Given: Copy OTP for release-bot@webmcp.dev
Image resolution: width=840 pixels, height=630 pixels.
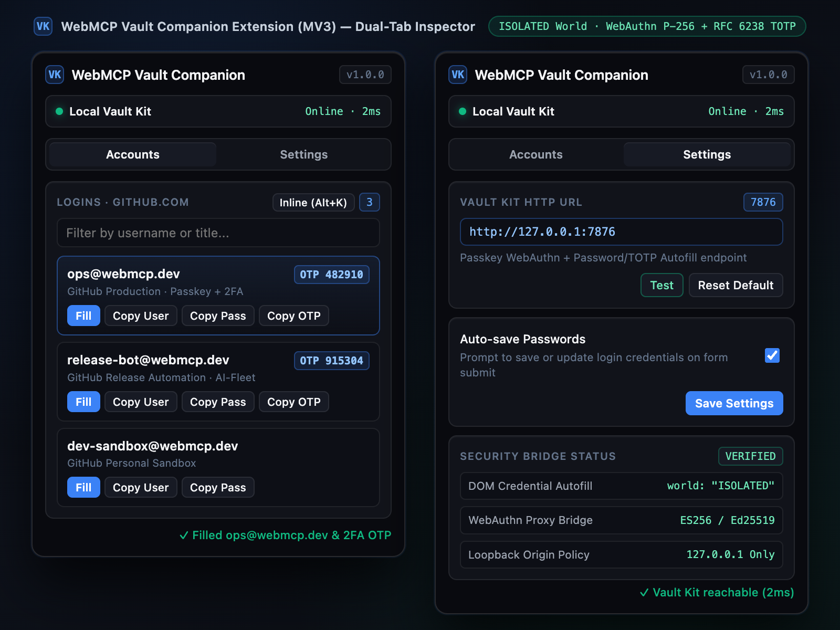Looking at the screenshot, I should [x=294, y=402].
